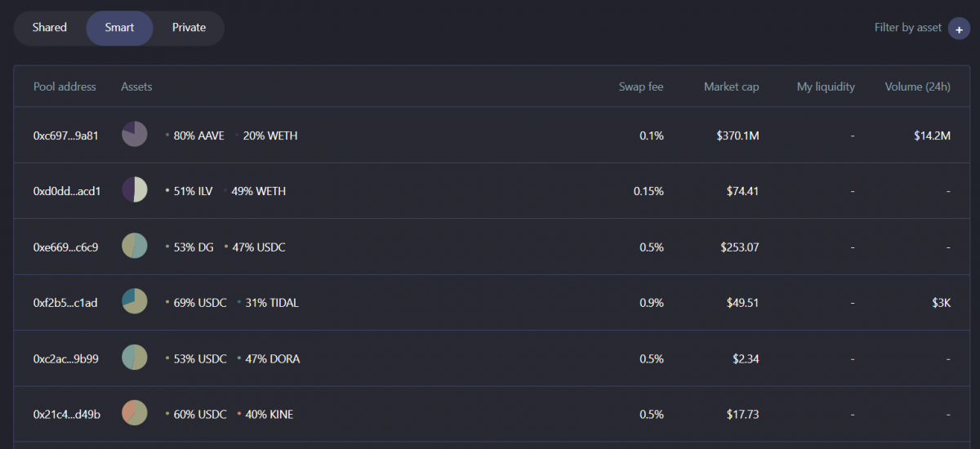Sort pools by Swap fee column
980x449 pixels.
tap(641, 87)
